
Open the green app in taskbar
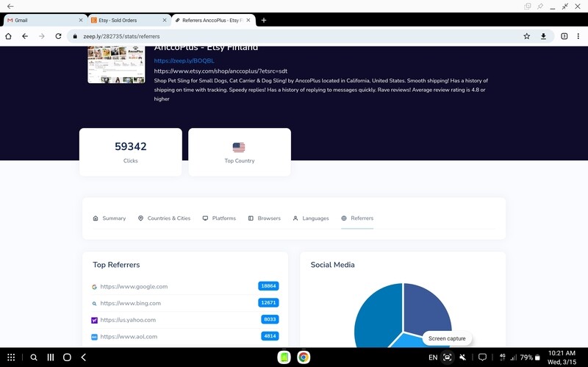pos(284,357)
